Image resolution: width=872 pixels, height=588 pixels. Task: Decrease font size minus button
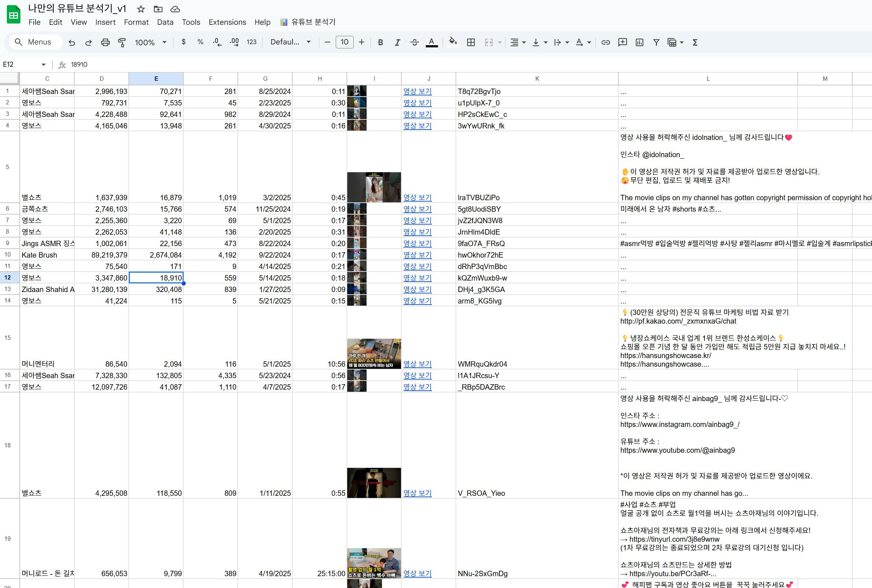pyautogui.click(x=327, y=42)
